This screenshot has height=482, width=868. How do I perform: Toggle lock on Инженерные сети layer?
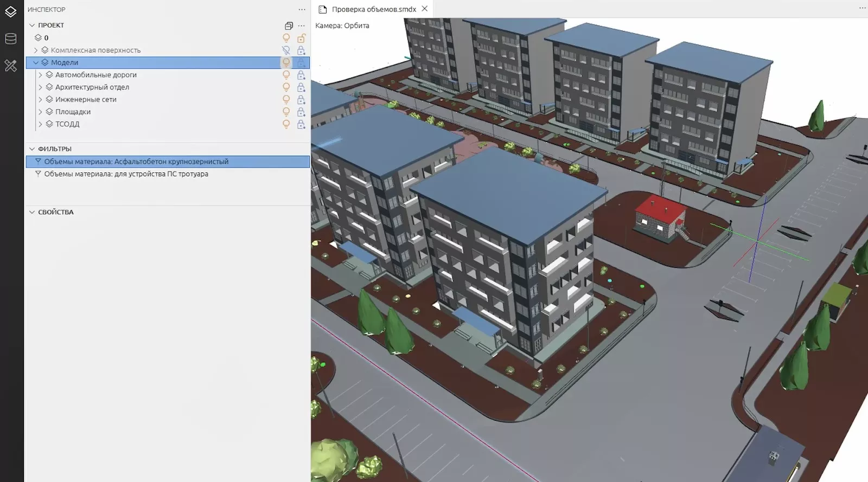(301, 100)
